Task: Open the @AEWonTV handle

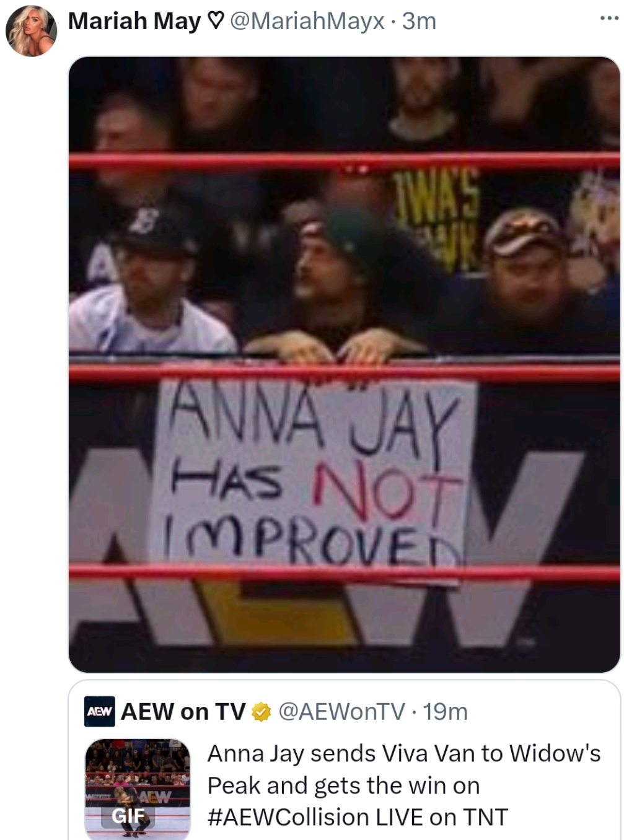Action: pos(341,712)
